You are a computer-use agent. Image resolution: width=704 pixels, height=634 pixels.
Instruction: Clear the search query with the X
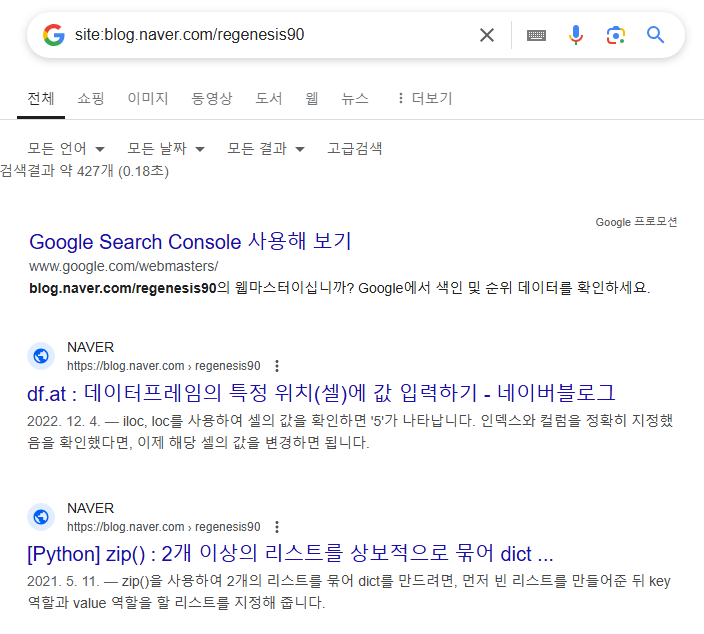tap(487, 35)
